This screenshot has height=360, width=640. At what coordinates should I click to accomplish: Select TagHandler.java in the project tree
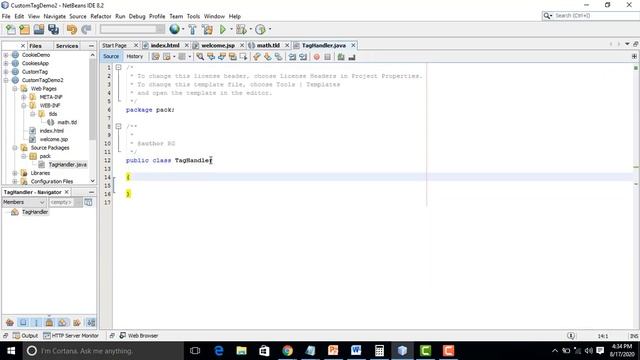[67, 164]
